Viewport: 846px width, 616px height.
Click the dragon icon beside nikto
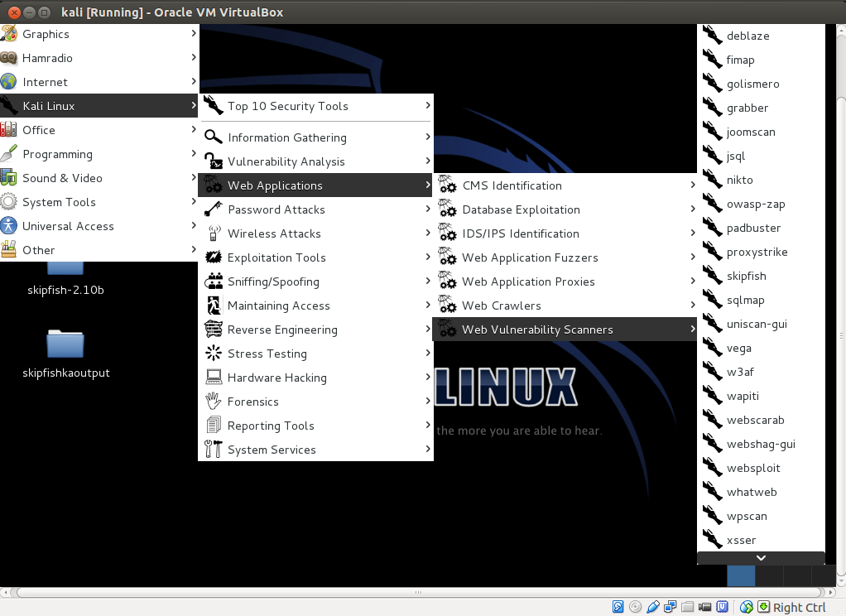coord(712,179)
